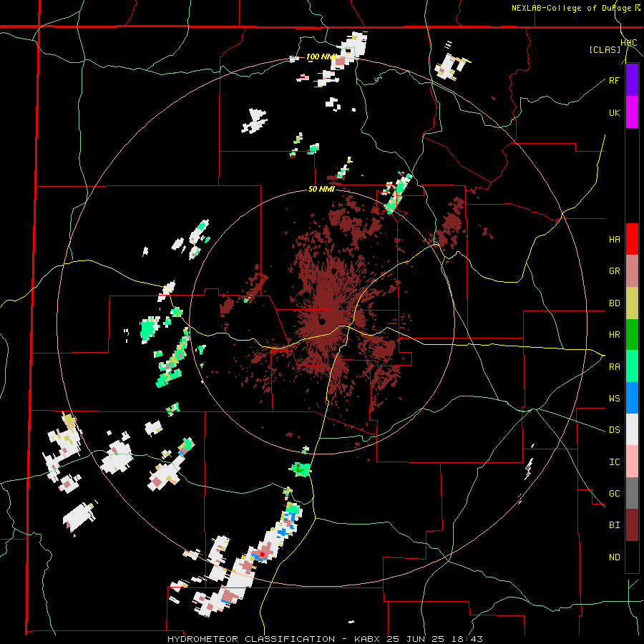Image resolution: width=644 pixels, height=644 pixels.
Task: Click the radar site center hole
Action: click(x=321, y=321)
